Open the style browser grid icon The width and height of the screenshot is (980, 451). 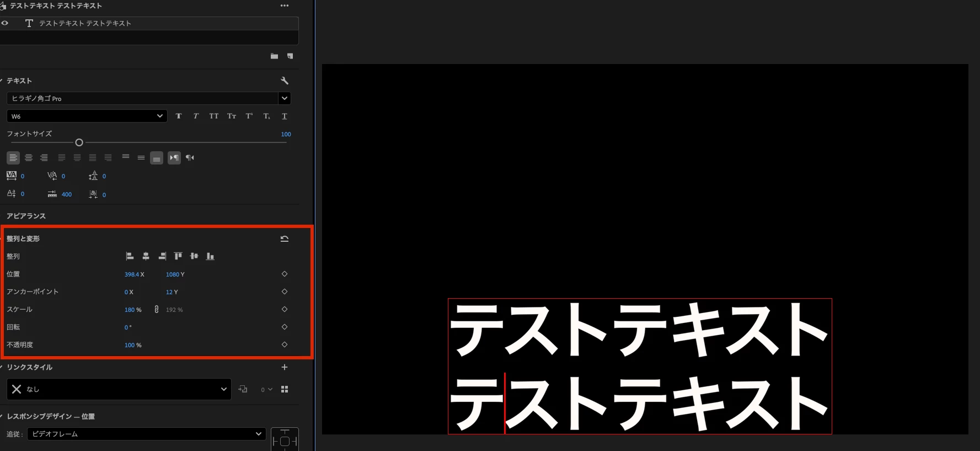(285, 389)
